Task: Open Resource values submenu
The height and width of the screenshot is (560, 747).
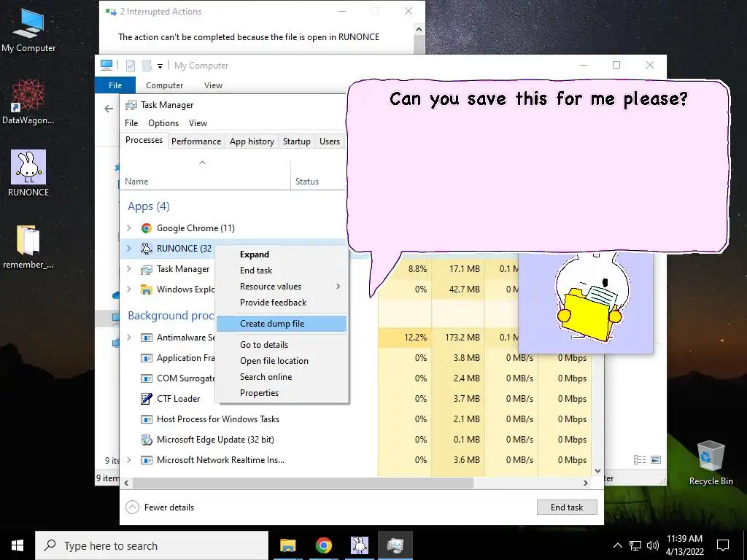Action: (x=282, y=286)
